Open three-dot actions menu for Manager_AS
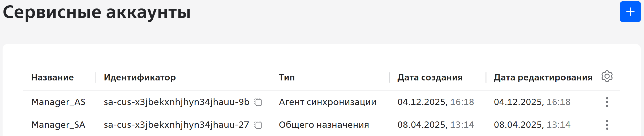The height and width of the screenshot is (136, 644). [x=607, y=102]
